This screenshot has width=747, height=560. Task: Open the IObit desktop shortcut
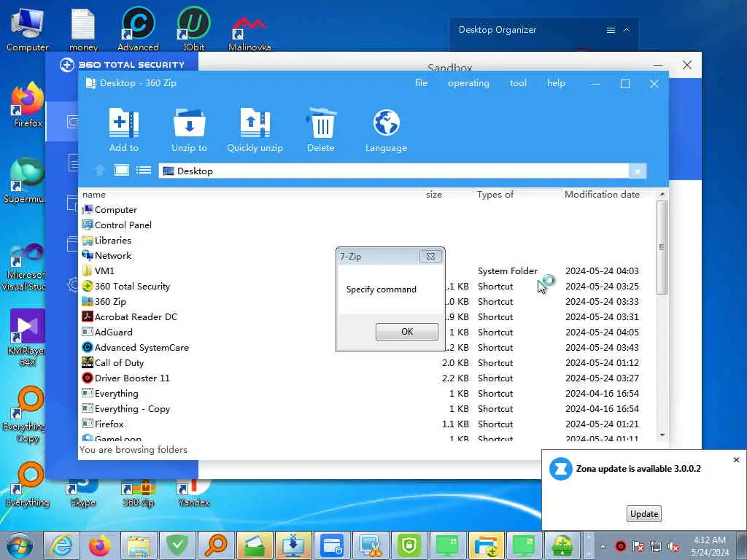point(194,28)
